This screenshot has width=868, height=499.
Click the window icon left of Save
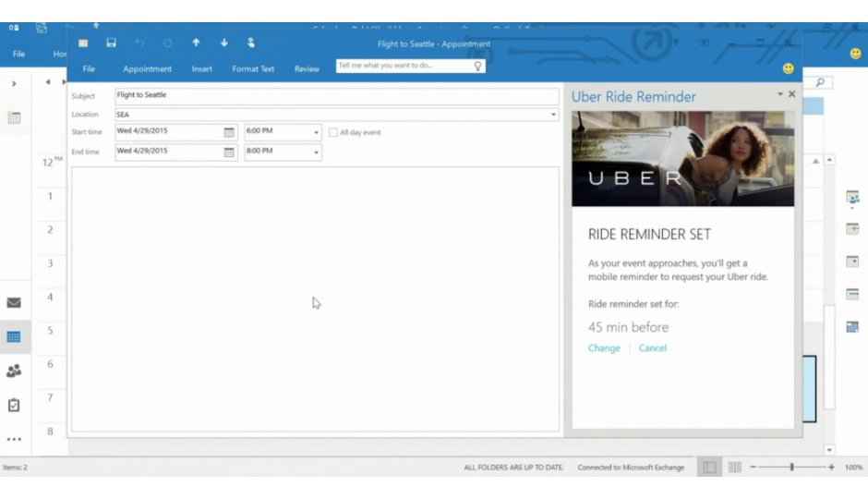pos(83,43)
